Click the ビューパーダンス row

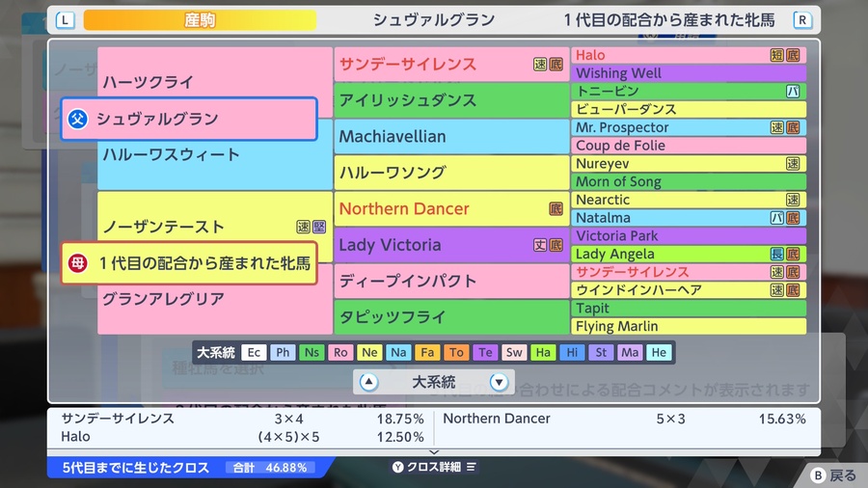[x=689, y=109]
